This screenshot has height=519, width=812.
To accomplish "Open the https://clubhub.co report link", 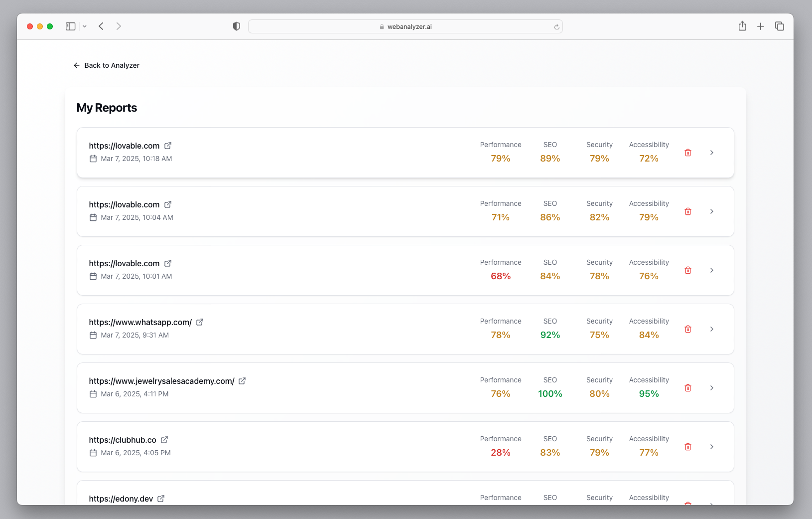I will click(x=123, y=440).
